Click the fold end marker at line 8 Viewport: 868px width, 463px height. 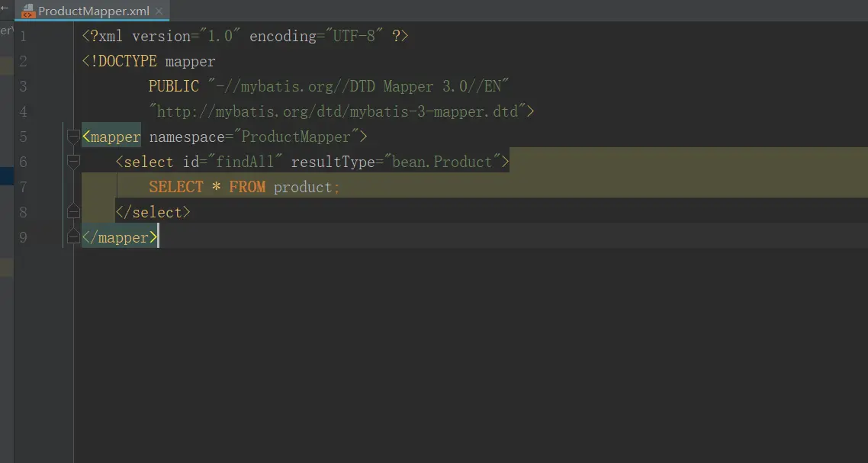click(73, 211)
